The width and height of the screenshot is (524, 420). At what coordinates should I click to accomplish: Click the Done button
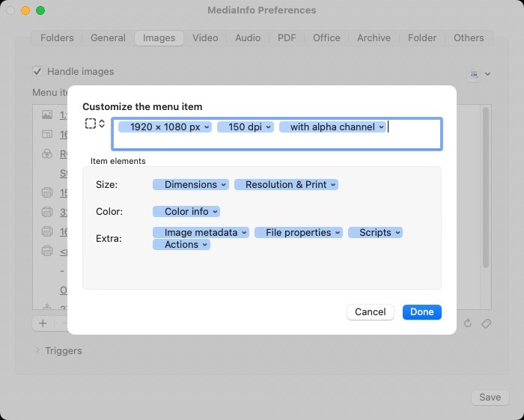coord(421,312)
